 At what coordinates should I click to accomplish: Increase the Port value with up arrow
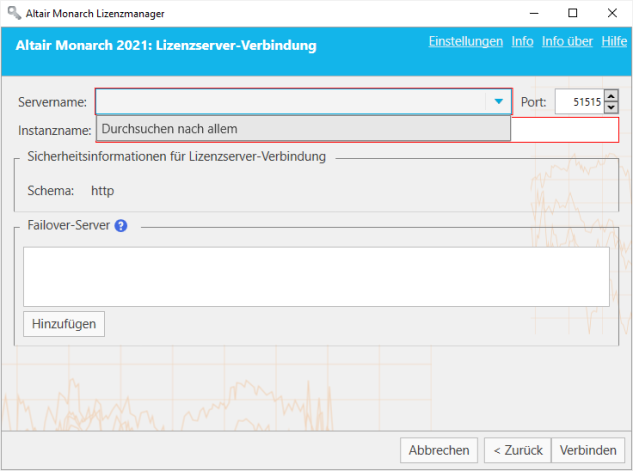[x=611, y=96]
